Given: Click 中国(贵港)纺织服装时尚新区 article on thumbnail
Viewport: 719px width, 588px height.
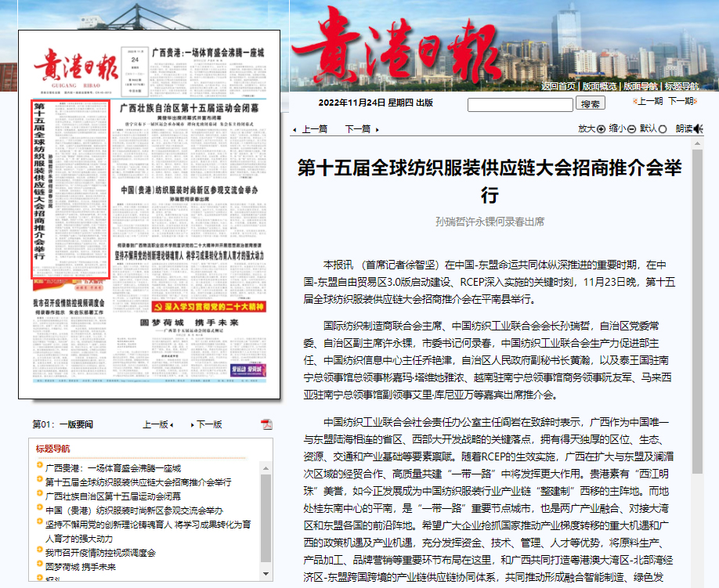Looking at the screenshot, I should [x=190, y=211].
